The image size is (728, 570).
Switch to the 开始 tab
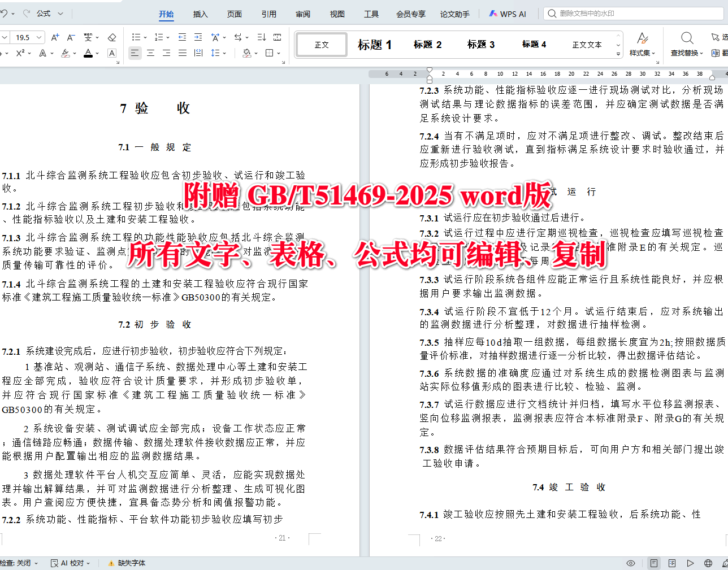point(166,14)
